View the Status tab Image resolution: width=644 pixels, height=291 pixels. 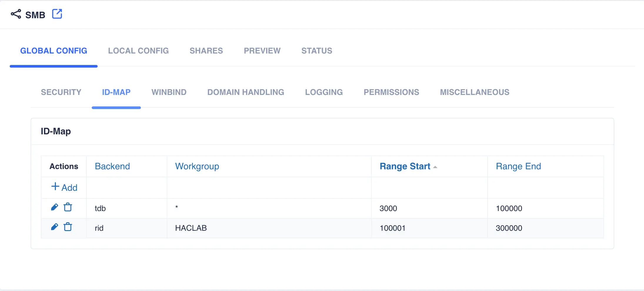pyautogui.click(x=317, y=51)
